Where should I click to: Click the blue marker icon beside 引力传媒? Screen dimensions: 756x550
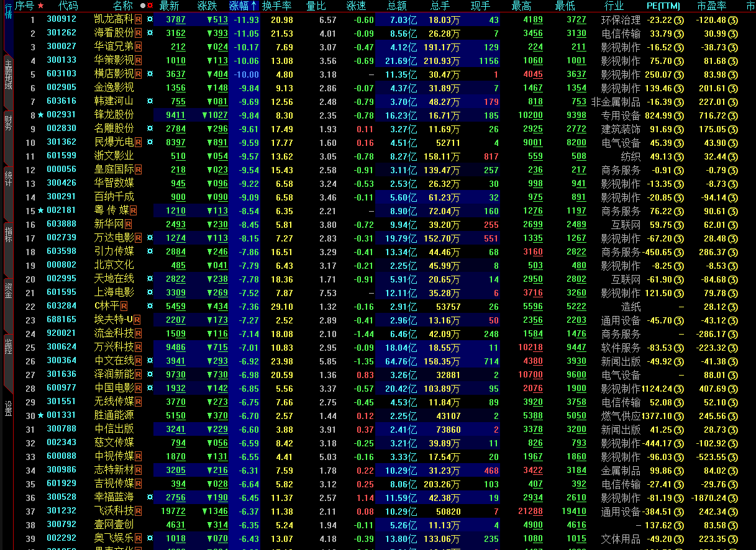pyautogui.click(x=150, y=252)
